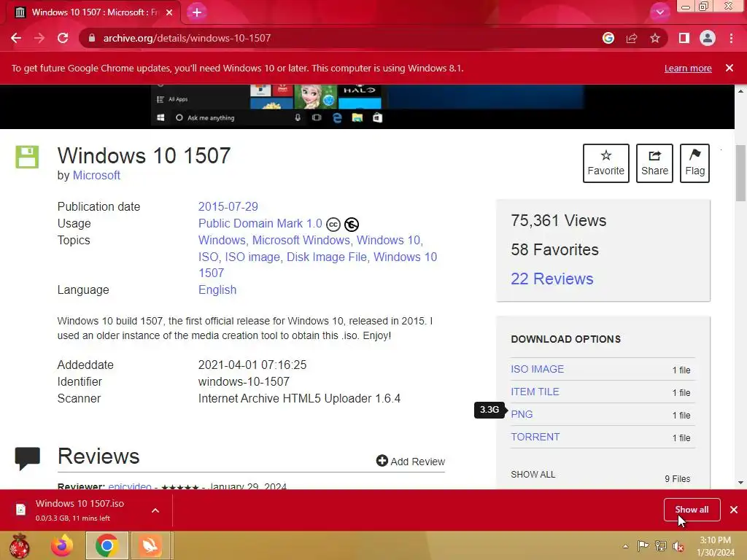Open the Chrome side panel

click(x=684, y=38)
